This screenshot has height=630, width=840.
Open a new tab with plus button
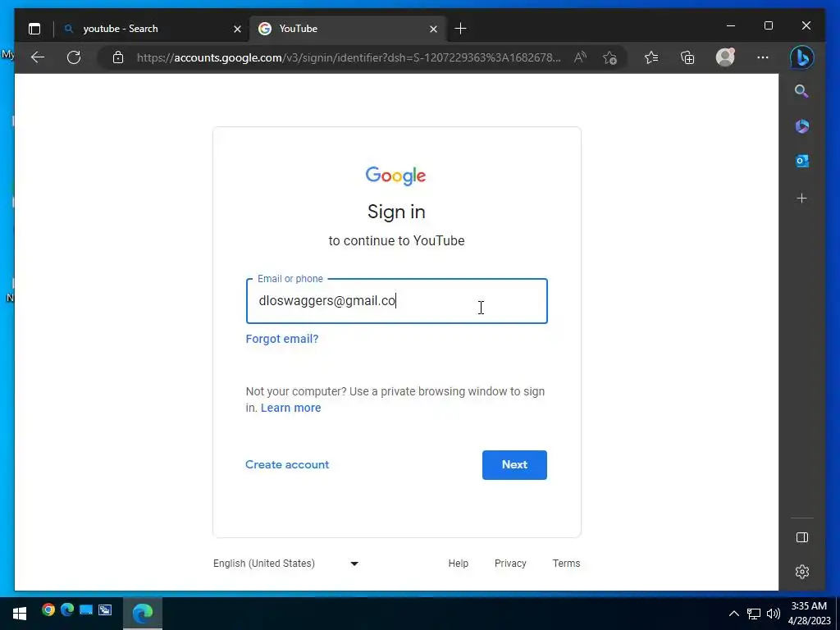pos(461,29)
